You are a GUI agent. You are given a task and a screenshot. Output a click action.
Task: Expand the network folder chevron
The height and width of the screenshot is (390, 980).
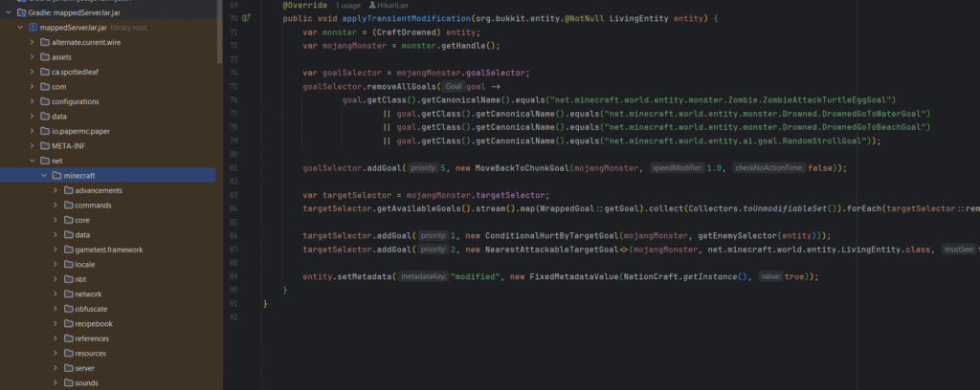(55, 293)
